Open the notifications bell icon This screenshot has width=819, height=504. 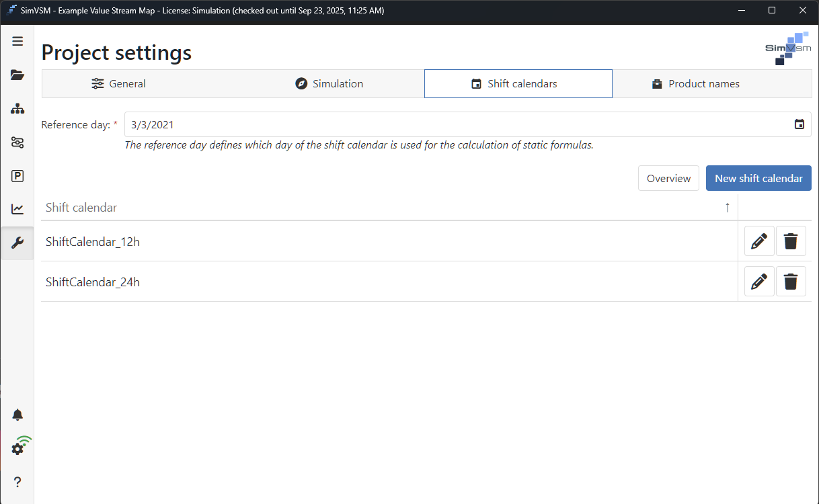[17, 415]
